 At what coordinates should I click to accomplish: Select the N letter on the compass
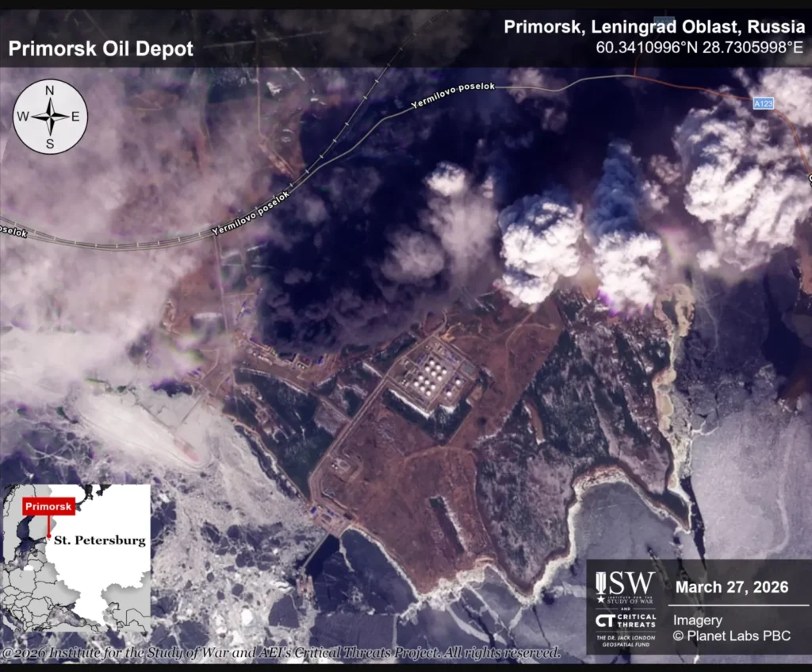pos(50,90)
